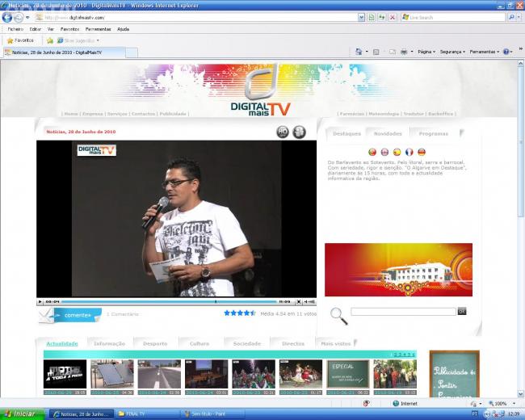525x420 pixels.
Task: Select the Mais vistos category tab
Action: click(335, 343)
